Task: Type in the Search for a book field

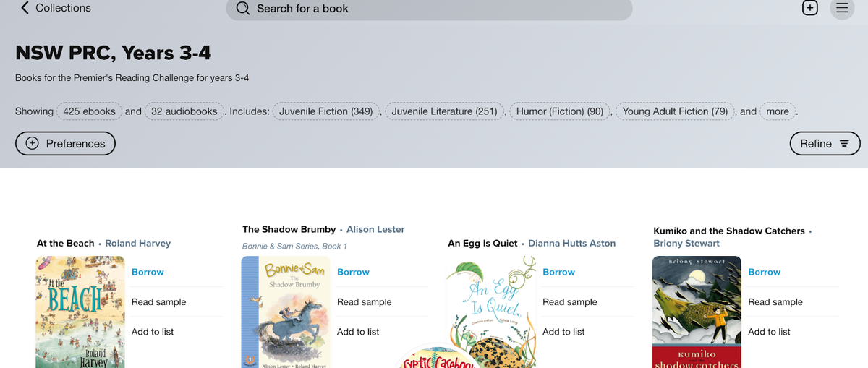Action: pos(434,9)
